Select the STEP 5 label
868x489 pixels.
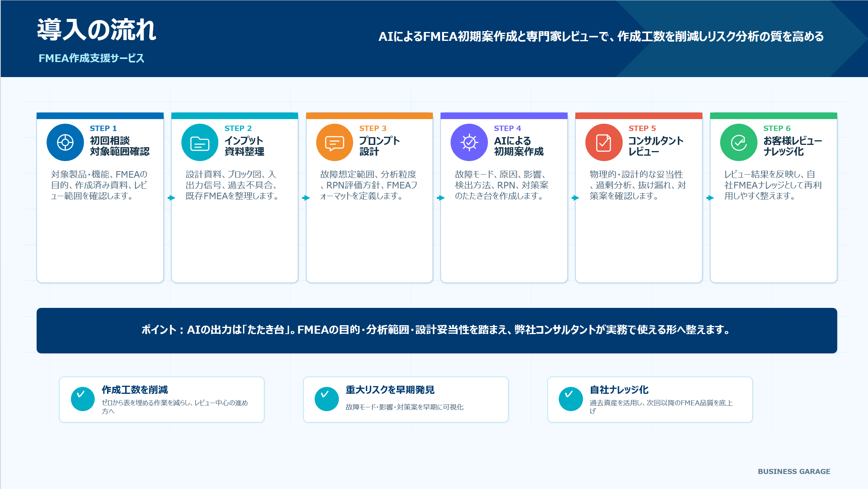point(642,128)
